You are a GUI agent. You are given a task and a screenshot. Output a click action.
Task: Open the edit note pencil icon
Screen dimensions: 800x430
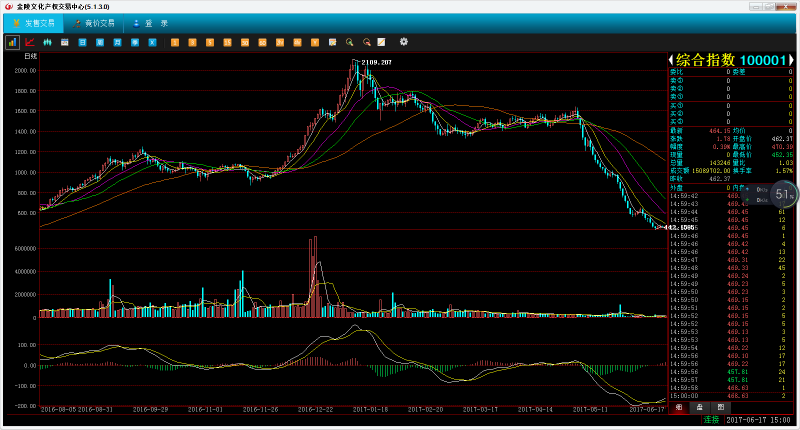tap(333, 42)
